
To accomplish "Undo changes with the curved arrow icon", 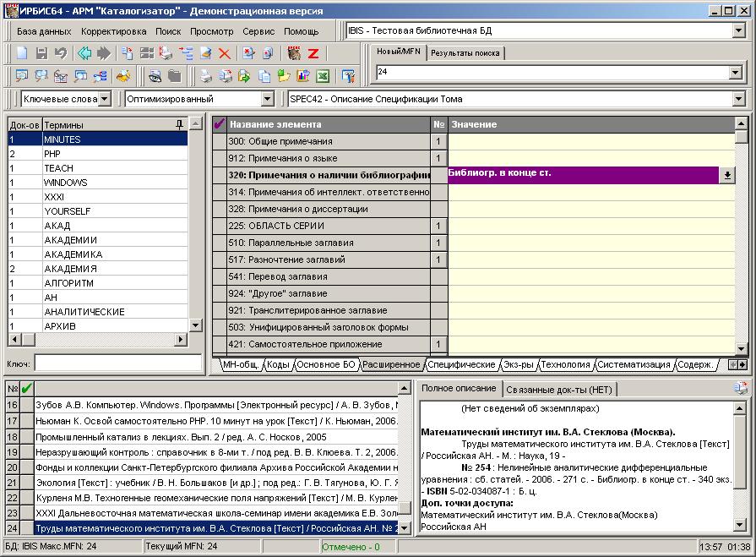I will click(x=61, y=53).
